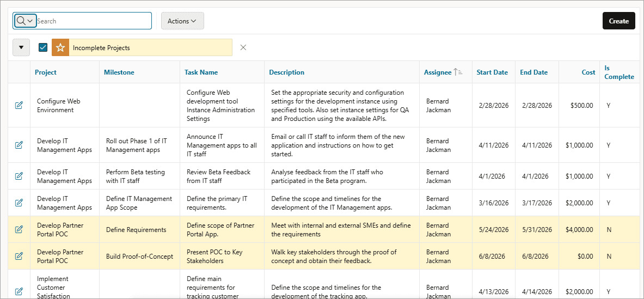The image size is (644, 299).
Task: Select 'Analyse feedback from the IT staff' description
Action: click(342, 176)
